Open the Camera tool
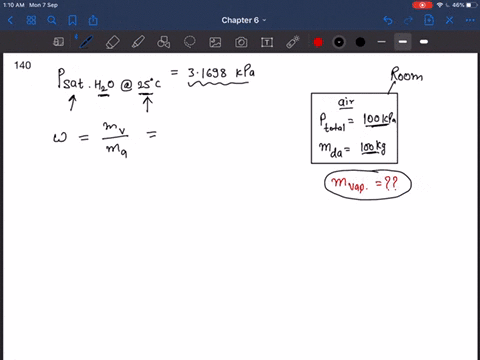Image resolution: width=480 pixels, height=360 pixels. [241, 42]
